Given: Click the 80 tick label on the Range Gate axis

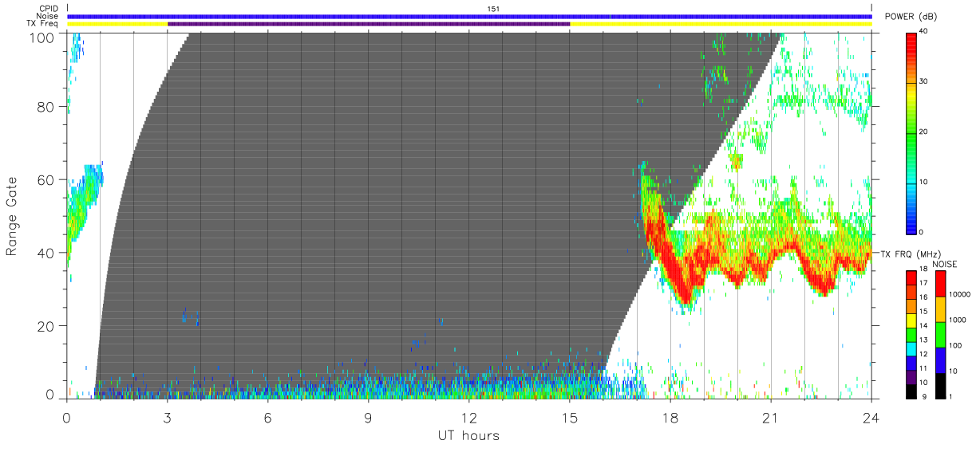Looking at the screenshot, I should [x=45, y=108].
